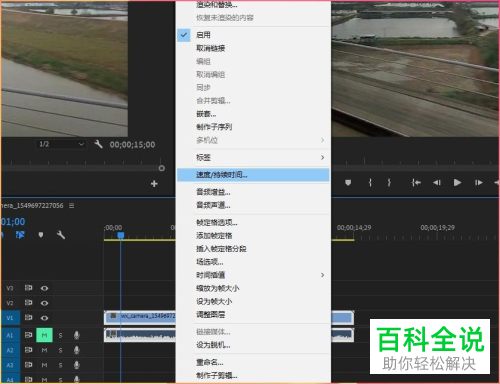Expand the 标签 submenu
This screenshot has width=500, height=384.
point(253,157)
